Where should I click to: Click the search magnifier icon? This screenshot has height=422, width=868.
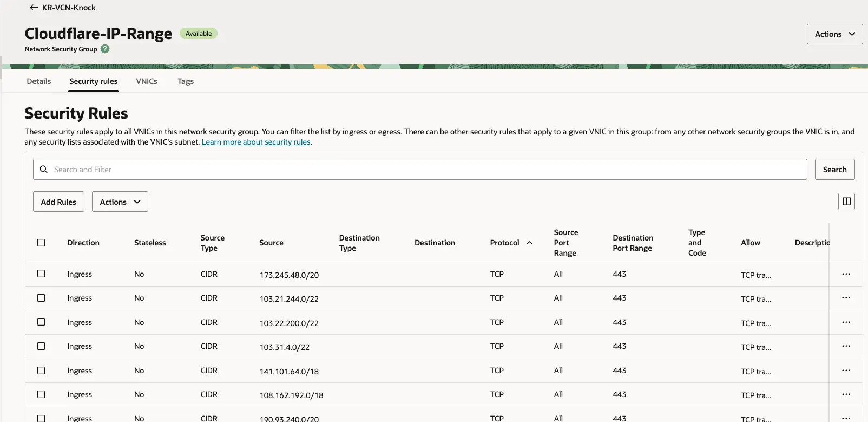point(44,170)
